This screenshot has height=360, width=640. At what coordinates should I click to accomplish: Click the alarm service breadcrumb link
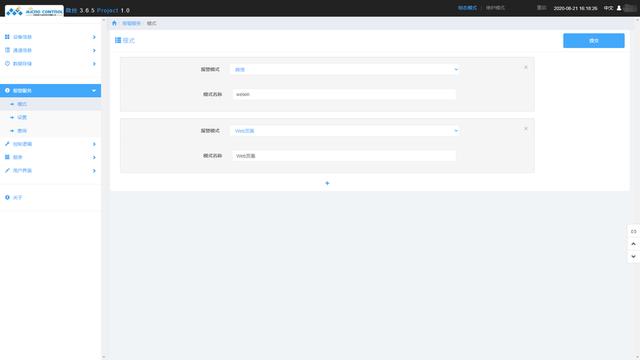tap(131, 23)
